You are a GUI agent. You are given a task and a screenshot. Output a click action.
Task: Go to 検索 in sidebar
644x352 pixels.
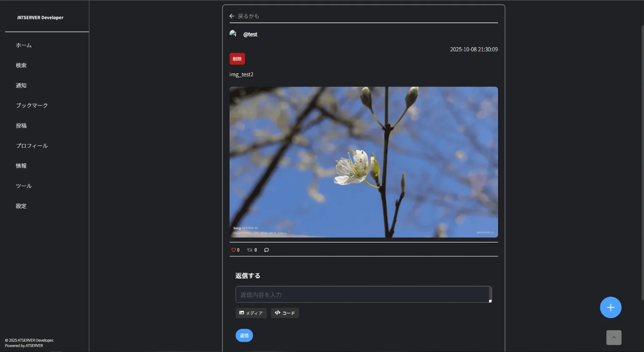click(x=21, y=66)
